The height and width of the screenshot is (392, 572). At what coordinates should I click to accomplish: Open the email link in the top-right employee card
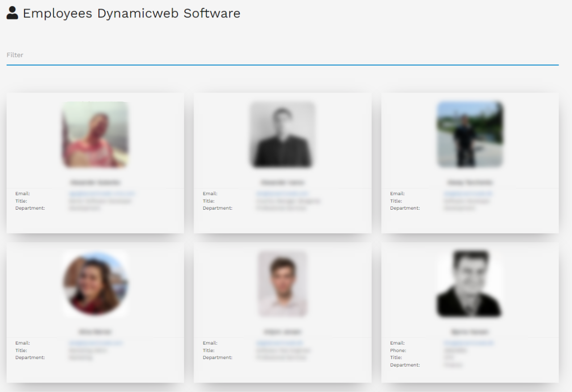point(468,194)
